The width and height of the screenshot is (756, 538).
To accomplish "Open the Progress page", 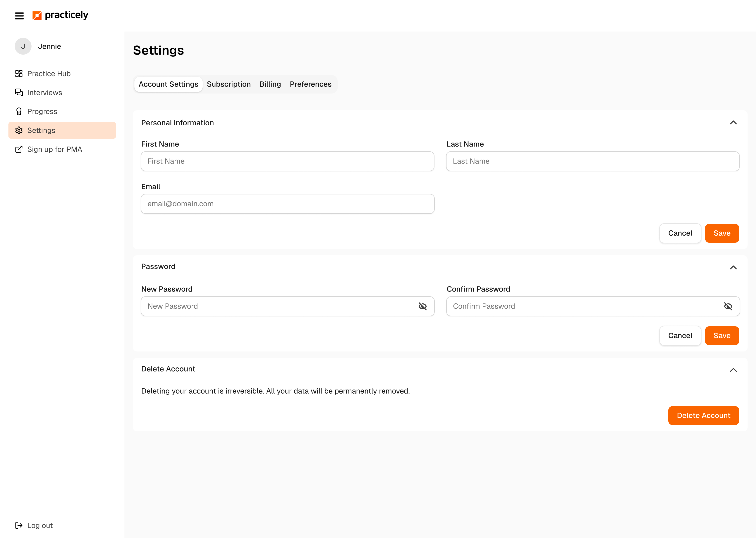I will click(42, 111).
